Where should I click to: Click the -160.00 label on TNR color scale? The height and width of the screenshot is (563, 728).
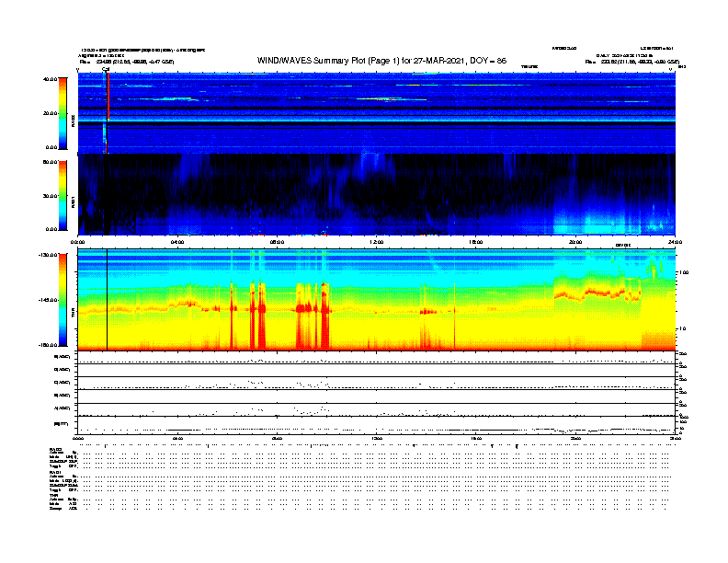[49, 345]
